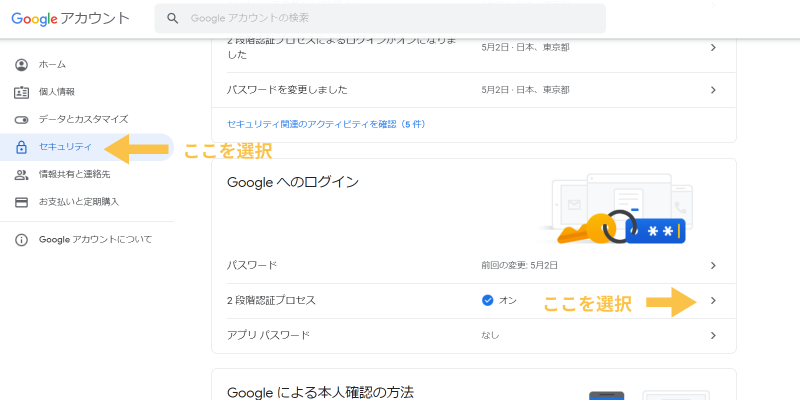Open the ホーム menu item

pyautogui.click(x=87, y=65)
